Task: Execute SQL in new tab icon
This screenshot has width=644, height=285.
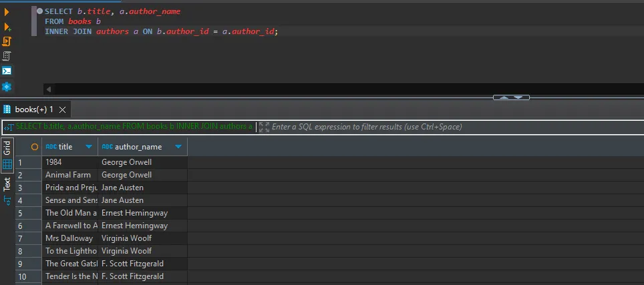Action: [7, 27]
